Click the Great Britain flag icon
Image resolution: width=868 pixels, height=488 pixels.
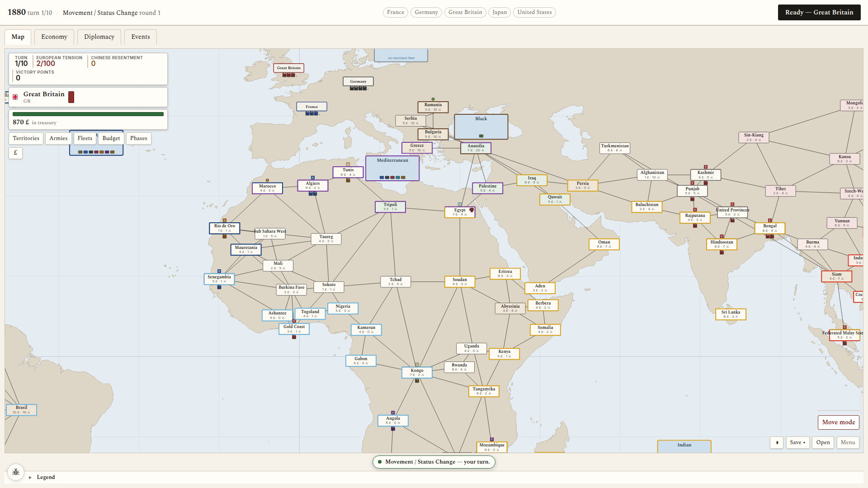click(15, 97)
